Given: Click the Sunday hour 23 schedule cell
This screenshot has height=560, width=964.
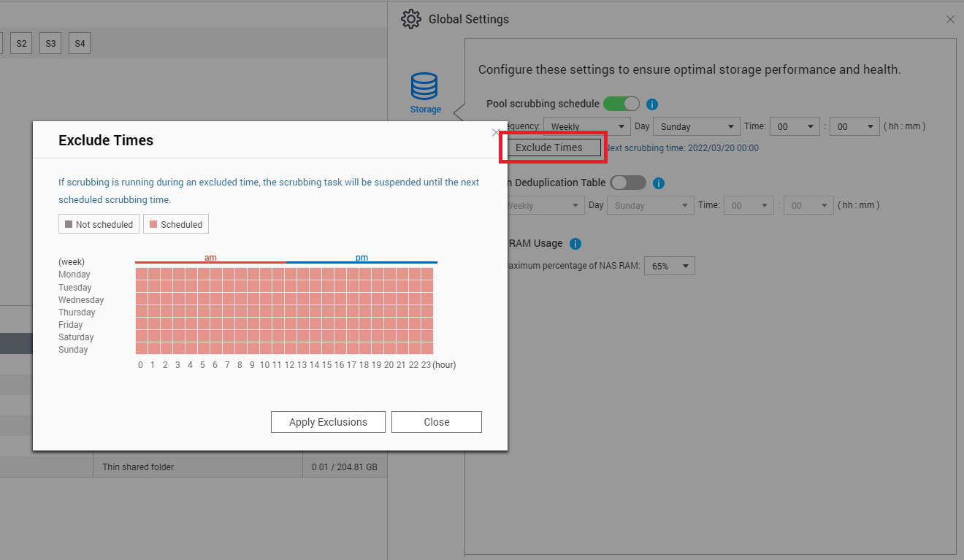Looking at the screenshot, I should [x=427, y=348].
